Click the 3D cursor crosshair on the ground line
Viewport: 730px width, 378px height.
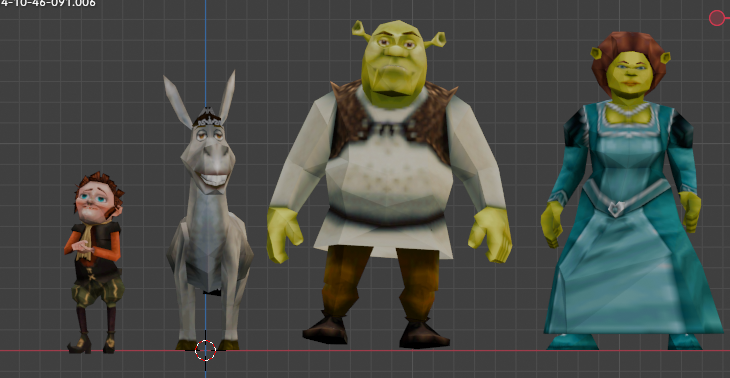coord(205,351)
